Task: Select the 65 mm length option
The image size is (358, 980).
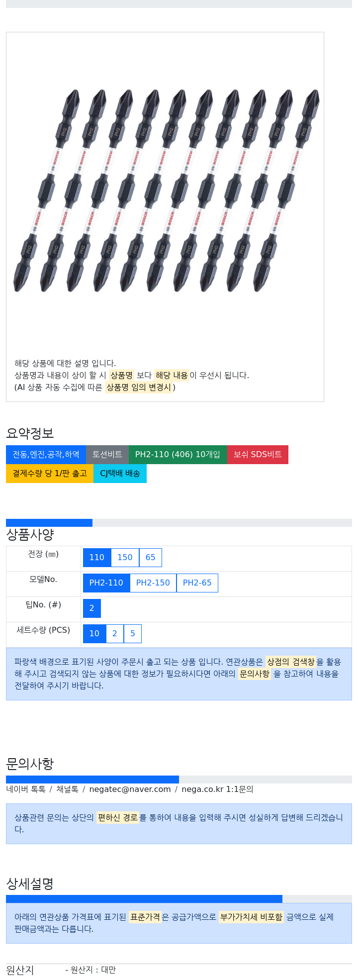Action: 151,558
